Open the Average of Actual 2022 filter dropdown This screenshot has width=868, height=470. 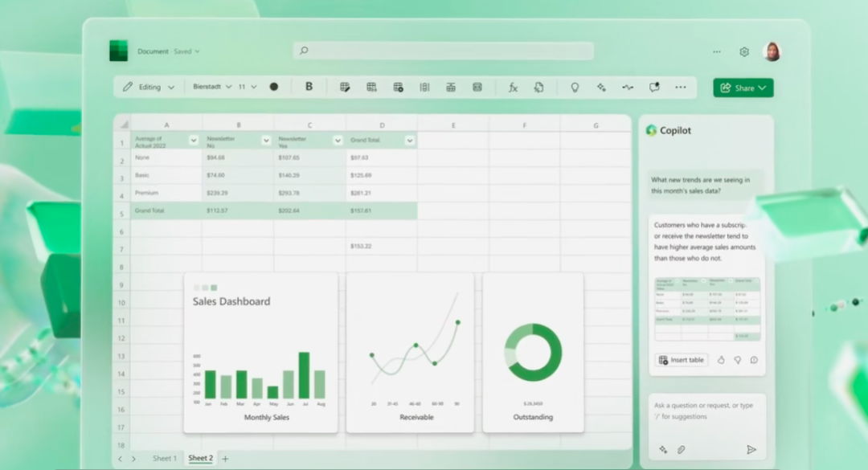pyautogui.click(x=193, y=141)
